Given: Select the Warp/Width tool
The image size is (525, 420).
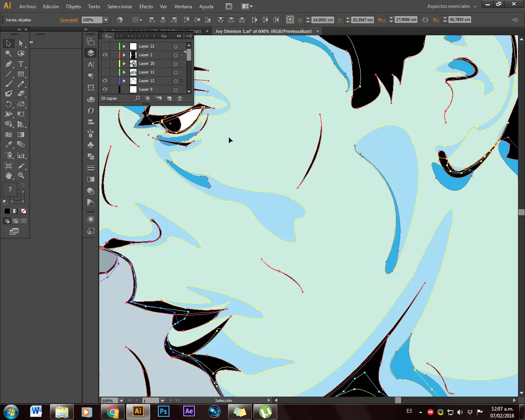Looking at the screenshot, I should 9,114.
